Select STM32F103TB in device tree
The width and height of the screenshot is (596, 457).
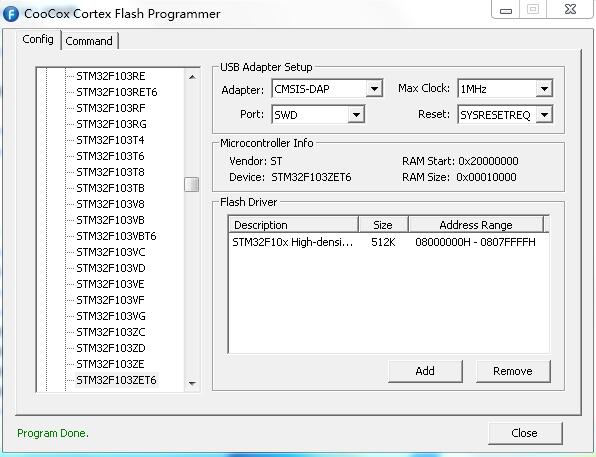[x=110, y=188]
